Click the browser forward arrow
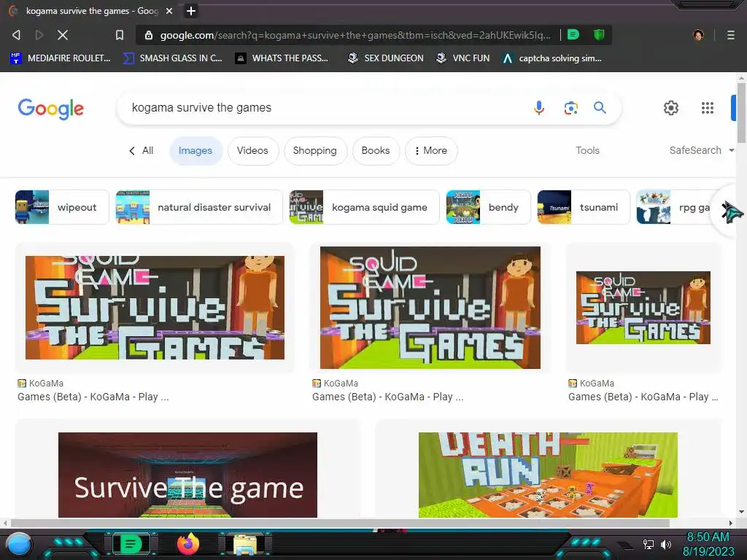This screenshot has height=560, width=747. click(39, 35)
